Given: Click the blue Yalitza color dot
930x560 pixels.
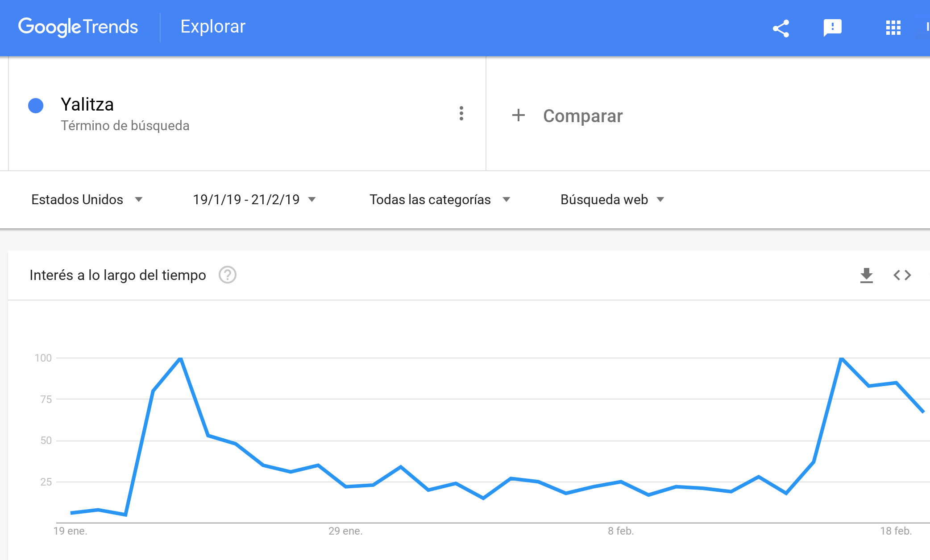Looking at the screenshot, I should 36,106.
